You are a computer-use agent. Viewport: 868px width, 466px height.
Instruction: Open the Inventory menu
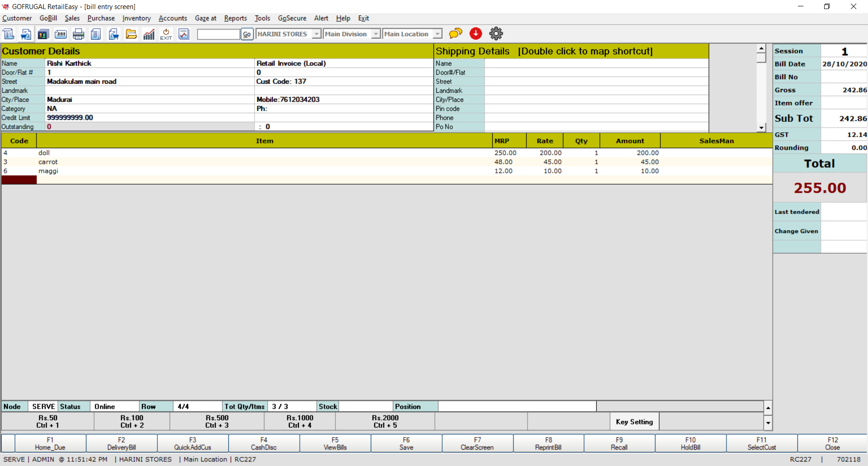(x=136, y=18)
